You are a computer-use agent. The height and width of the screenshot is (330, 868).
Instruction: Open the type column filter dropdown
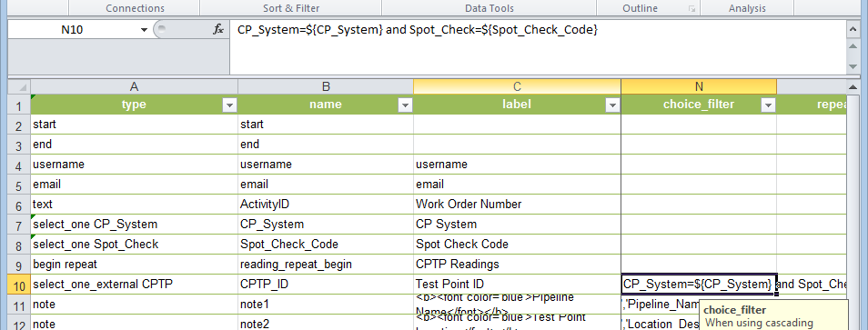(229, 105)
